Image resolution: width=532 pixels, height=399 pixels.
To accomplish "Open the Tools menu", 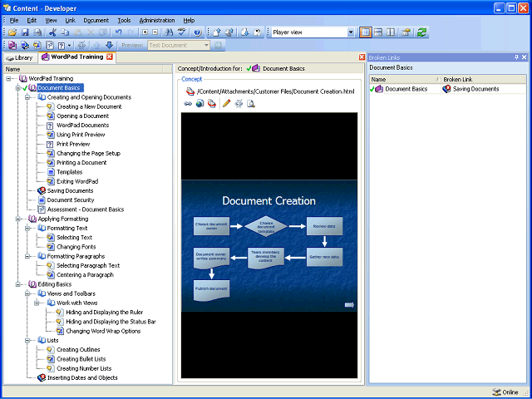I will point(124,20).
